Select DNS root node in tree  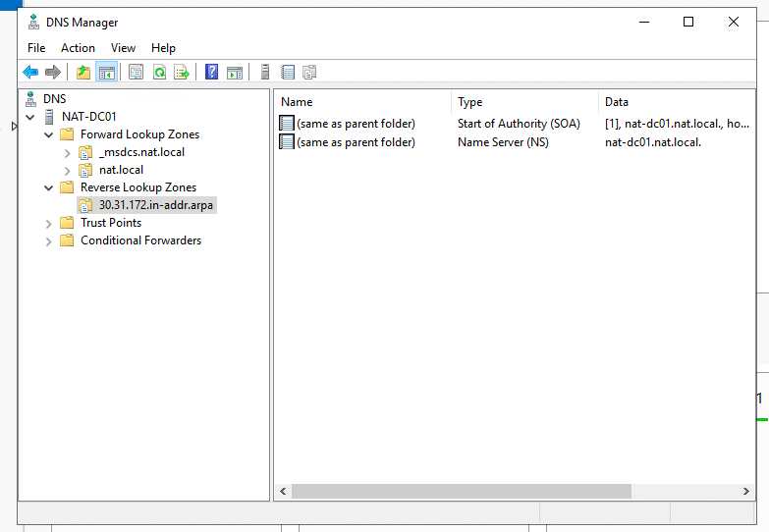coord(54,99)
